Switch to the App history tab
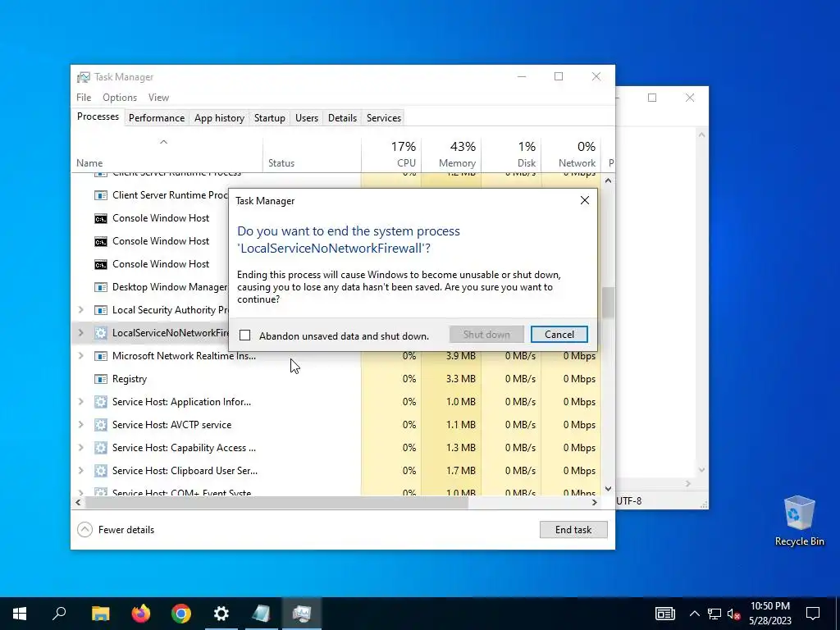Viewport: 840px width, 630px height. [x=219, y=118]
